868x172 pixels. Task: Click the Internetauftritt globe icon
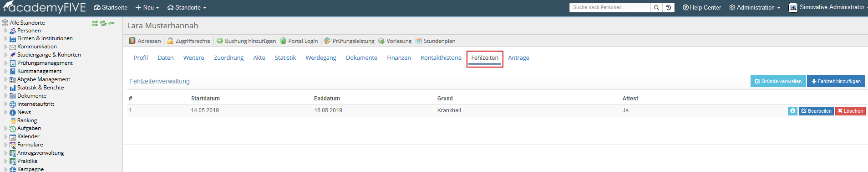pos(13,104)
